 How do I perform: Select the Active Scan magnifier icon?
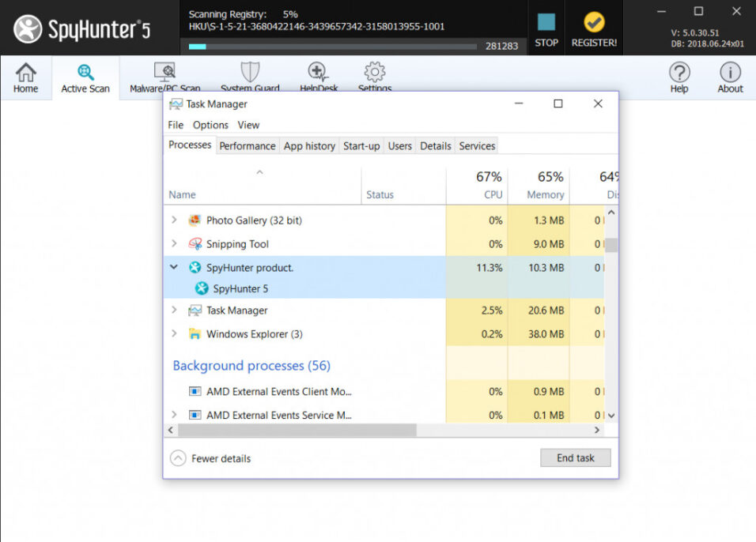coord(85,73)
